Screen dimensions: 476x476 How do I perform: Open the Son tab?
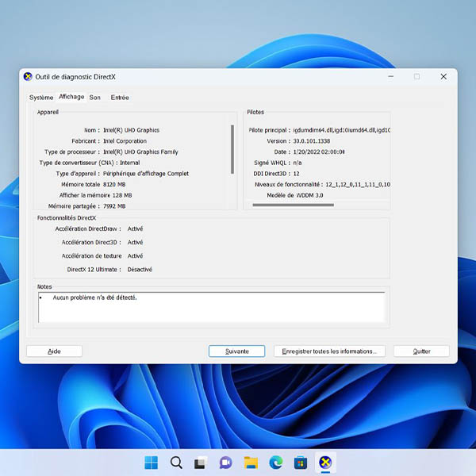coord(95,98)
